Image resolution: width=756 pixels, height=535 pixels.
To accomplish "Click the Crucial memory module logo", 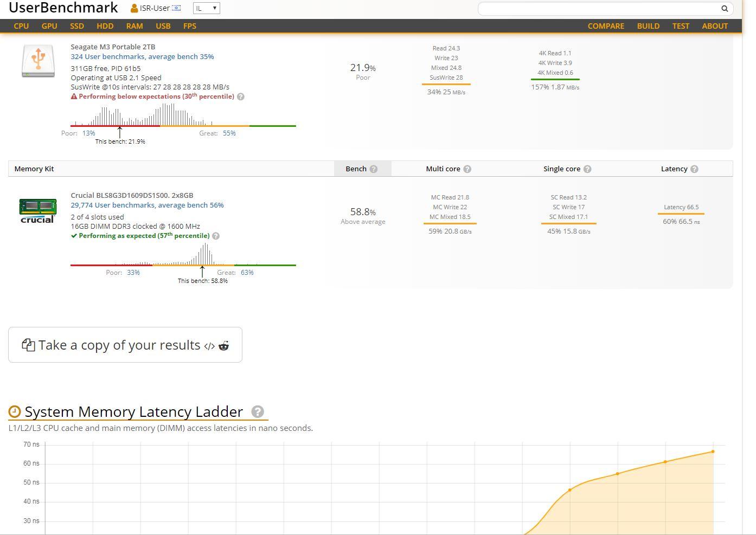I will pos(38,211).
